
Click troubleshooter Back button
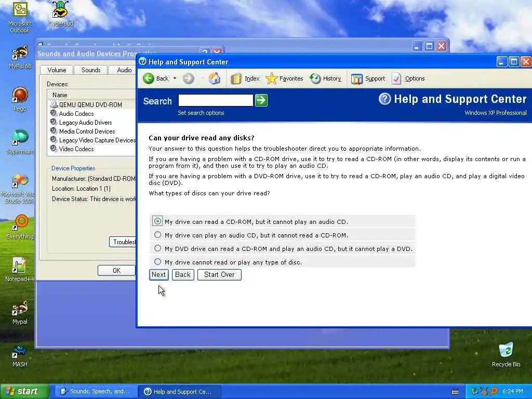tap(183, 275)
